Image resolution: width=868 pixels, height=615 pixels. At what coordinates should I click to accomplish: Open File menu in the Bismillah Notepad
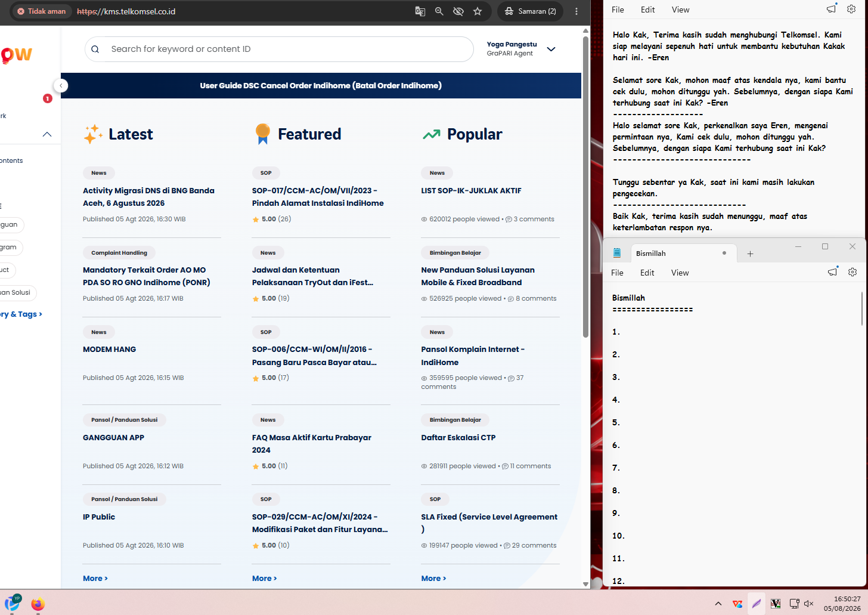(x=618, y=273)
